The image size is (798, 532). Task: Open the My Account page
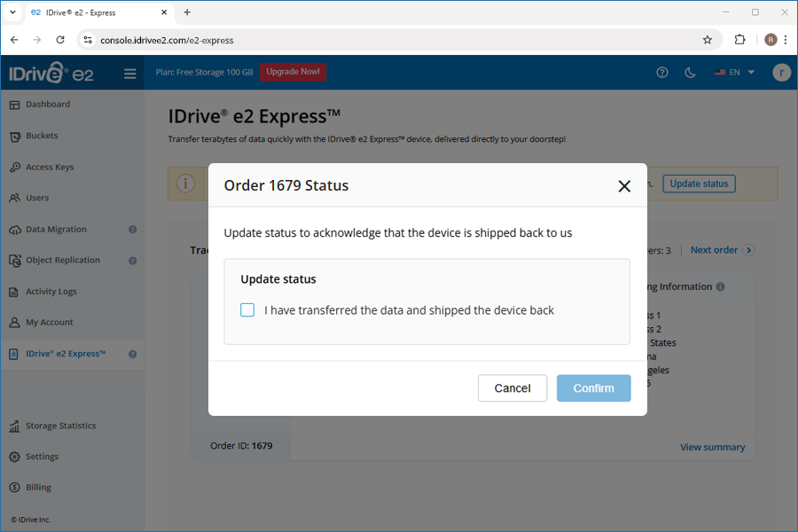[50, 322]
